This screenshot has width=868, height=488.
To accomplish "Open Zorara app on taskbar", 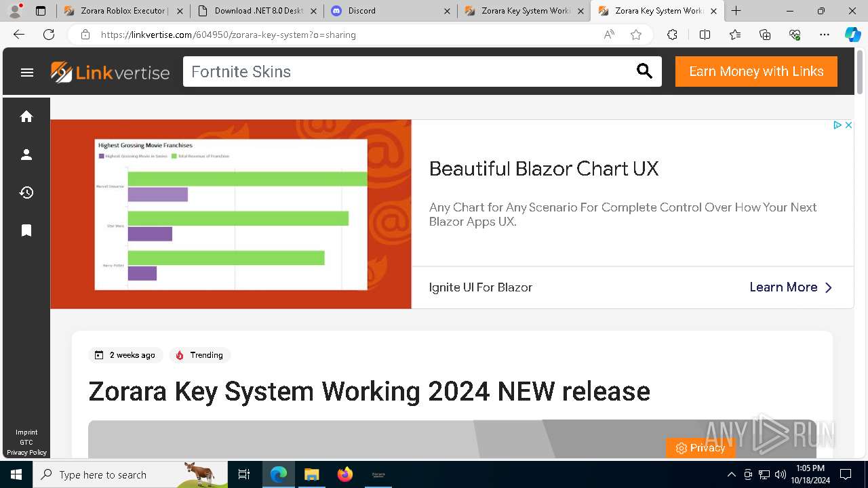I will point(378,474).
